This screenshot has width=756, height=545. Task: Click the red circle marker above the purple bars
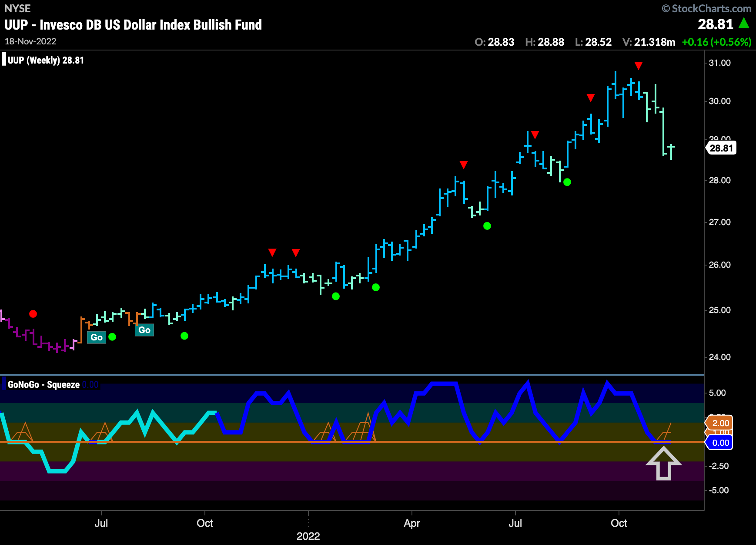point(33,314)
